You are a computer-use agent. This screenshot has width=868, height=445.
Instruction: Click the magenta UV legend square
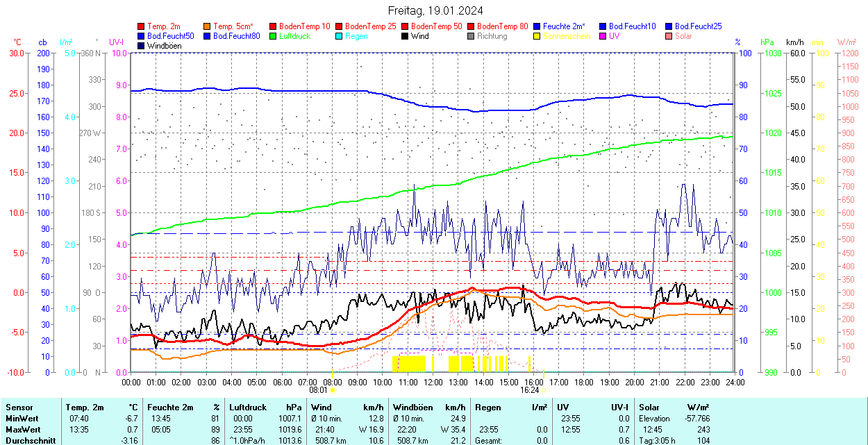tap(603, 36)
